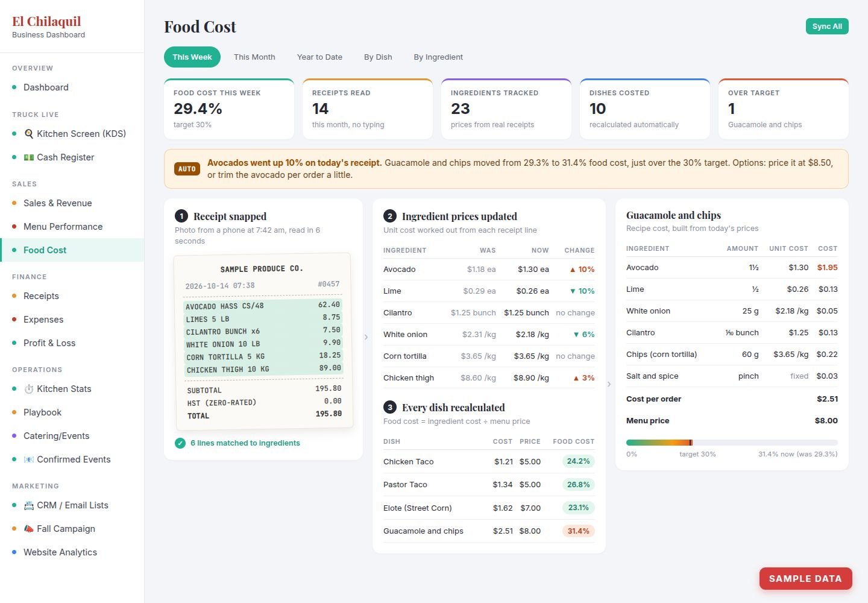Open the Playbook page

pyautogui.click(x=72, y=412)
